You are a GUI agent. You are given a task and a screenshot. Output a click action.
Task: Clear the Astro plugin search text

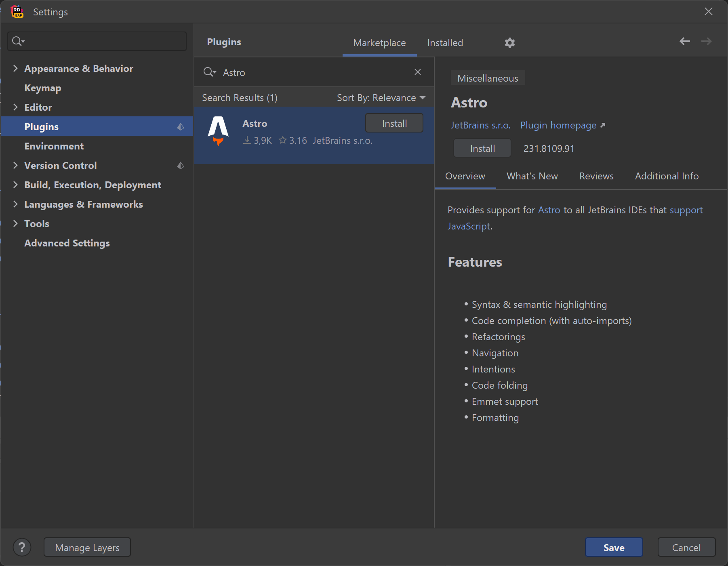click(418, 72)
